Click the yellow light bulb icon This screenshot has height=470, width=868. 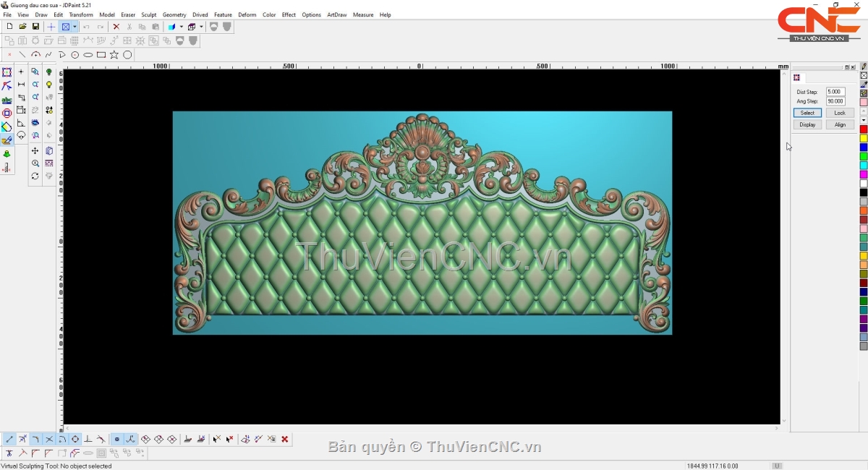(49, 85)
